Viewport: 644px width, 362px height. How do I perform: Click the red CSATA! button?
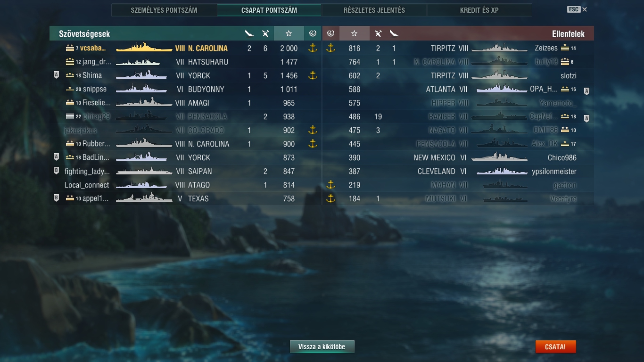(x=555, y=346)
